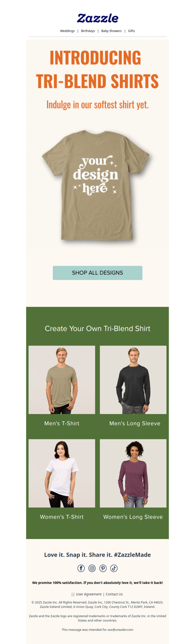Click the Women's T-Shirt text label
This screenshot has width=195, height=644.
[x=61, y=517]
